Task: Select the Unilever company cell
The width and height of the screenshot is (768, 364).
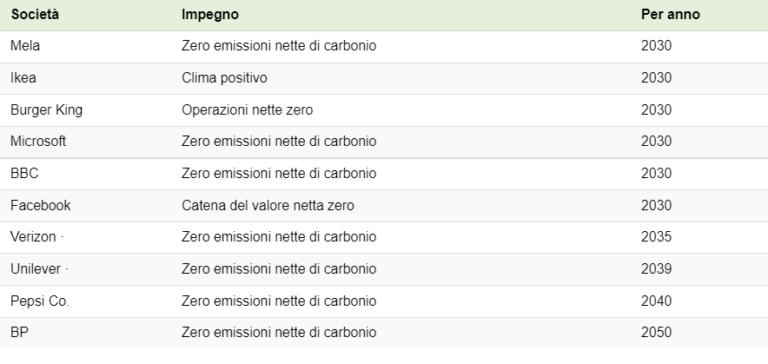Action: pos(35,269)
